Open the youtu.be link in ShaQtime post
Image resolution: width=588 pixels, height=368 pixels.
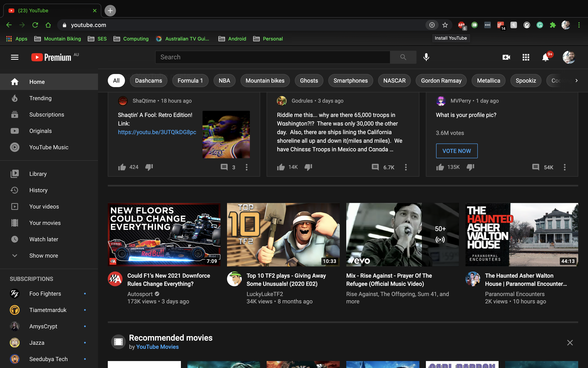[x=157, y=132]
